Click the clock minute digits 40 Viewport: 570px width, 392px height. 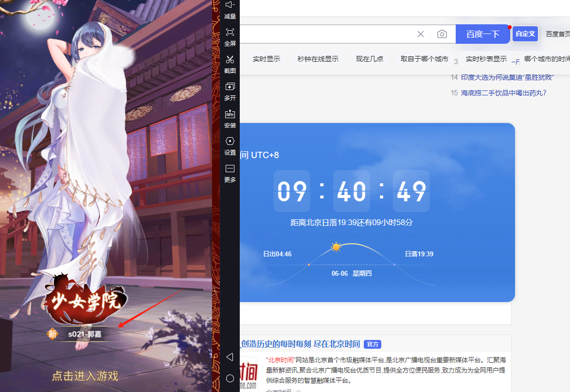[x=352, y=191]
